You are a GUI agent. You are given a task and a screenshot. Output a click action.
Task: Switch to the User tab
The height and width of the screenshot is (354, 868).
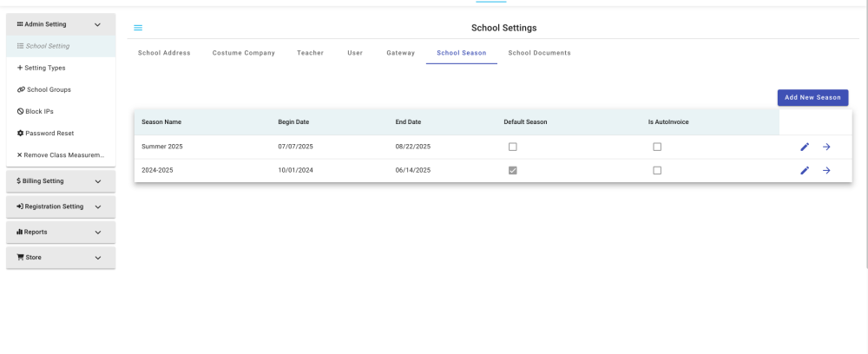pos(355,53)
